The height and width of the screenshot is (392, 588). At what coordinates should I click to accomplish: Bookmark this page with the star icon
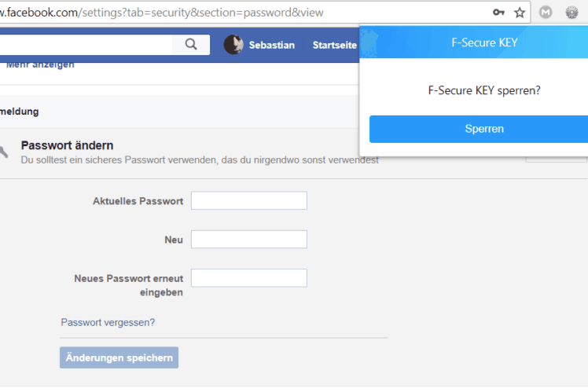point(520,13)
